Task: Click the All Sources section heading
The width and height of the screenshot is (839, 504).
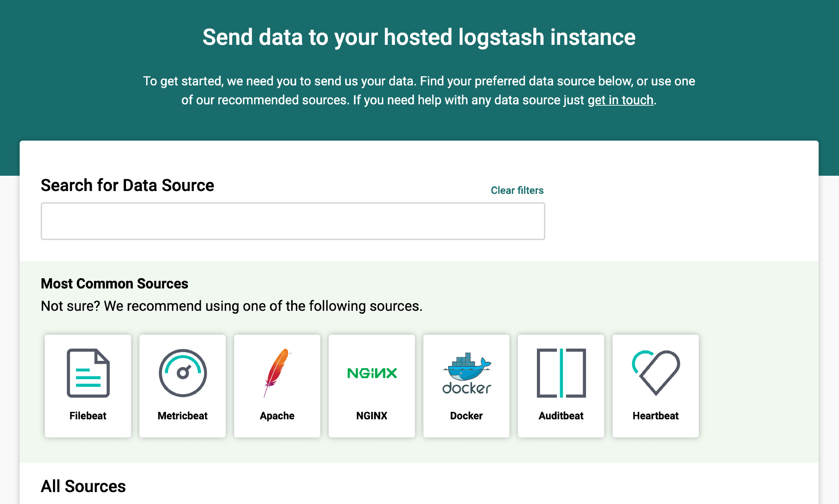Action: [83, 486]
